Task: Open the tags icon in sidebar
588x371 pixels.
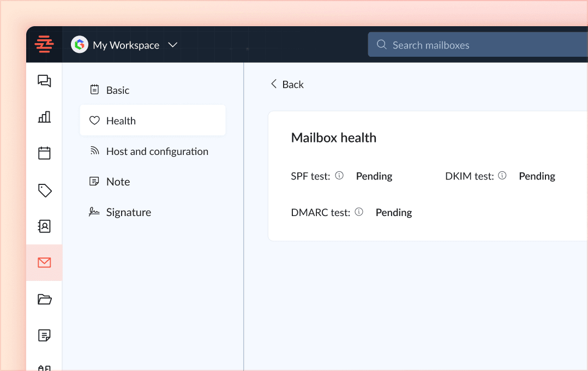Action: [x=45, y=190]
